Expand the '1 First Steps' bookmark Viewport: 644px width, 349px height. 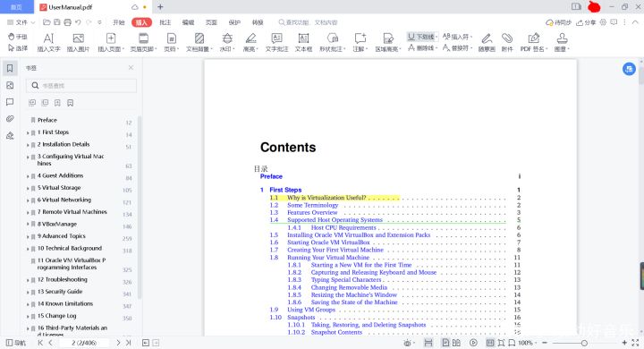(x=28, y=132)
